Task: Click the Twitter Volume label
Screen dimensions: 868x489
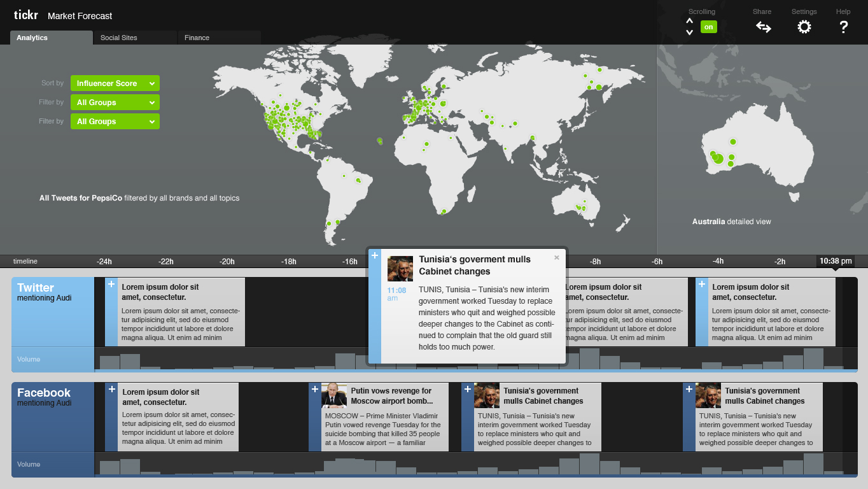Action: pos(29,360)
